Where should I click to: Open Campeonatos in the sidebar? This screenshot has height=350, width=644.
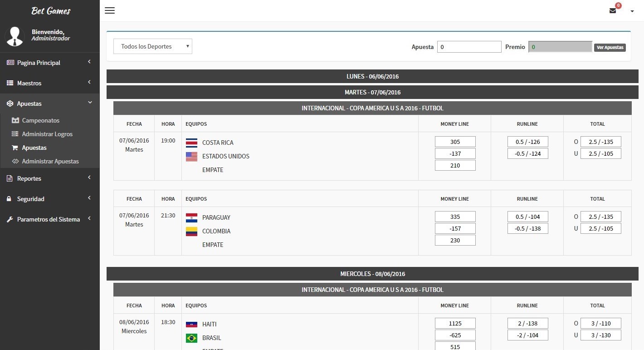pos(40,120)
